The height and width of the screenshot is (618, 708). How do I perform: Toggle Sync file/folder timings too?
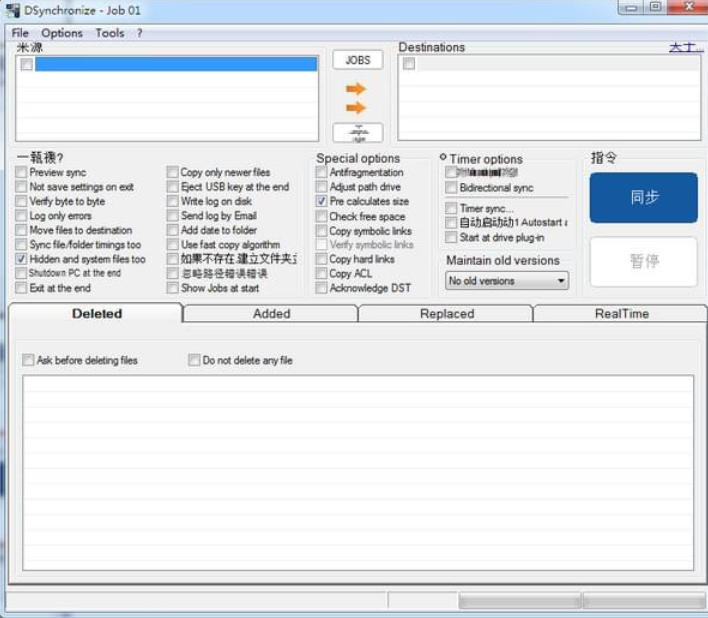(x=21, y=244)
